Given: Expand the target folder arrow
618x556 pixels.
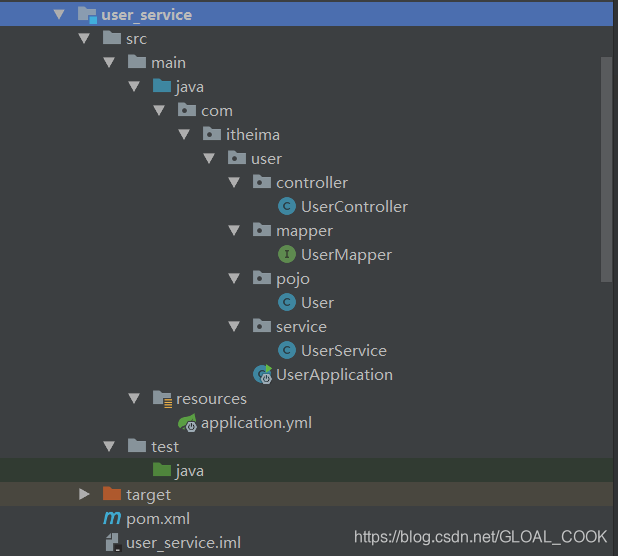Looking at the screenshot, I should click(x=84, y=494).
